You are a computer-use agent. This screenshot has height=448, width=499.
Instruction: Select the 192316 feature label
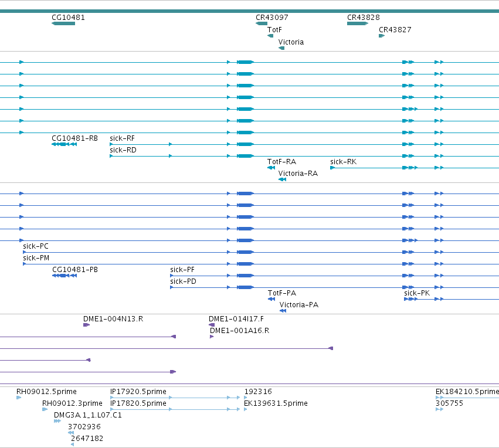click(x=258, y=392)
